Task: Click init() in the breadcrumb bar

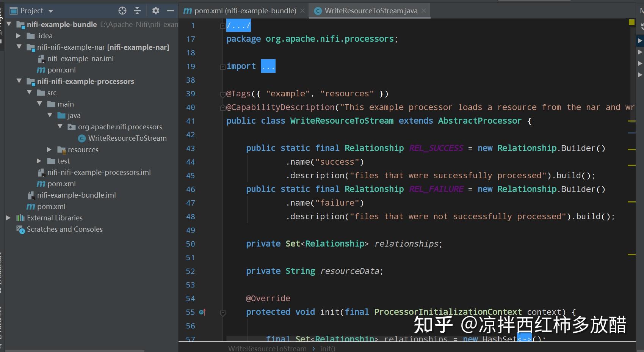Action: click(x=327, y=348)
